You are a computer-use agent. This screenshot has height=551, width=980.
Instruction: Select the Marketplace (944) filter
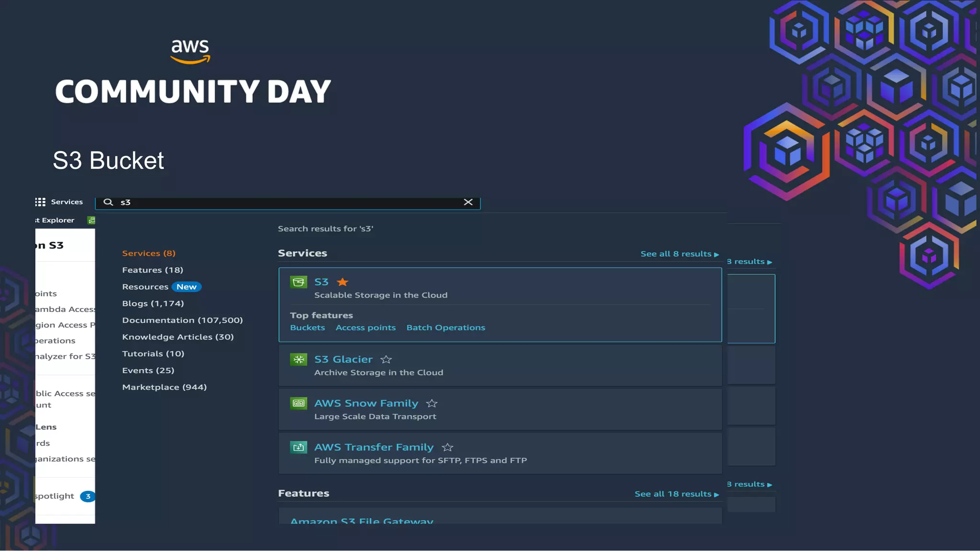pos(165,387)
